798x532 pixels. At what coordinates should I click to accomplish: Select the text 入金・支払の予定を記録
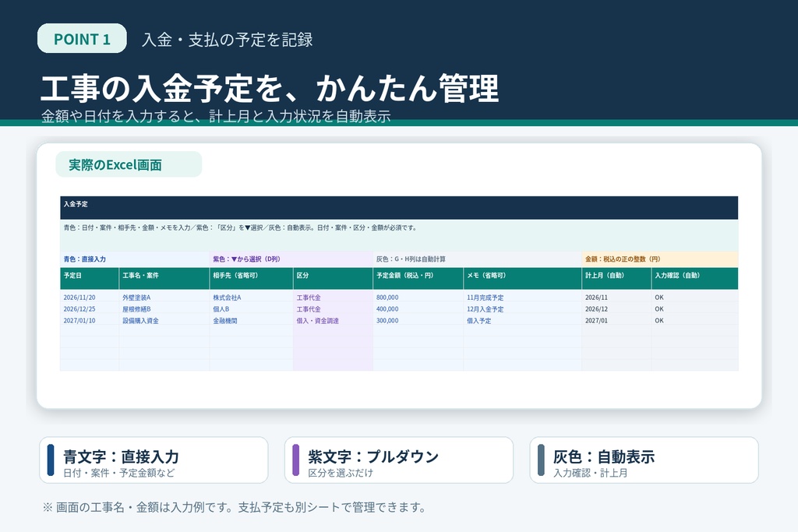pyautogui.click(x=227, y=40)
